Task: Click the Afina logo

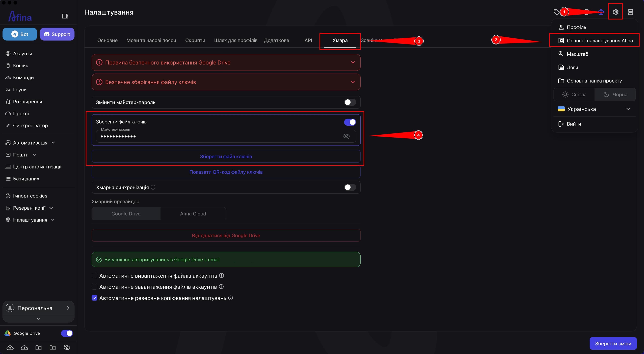Action: (20, 16)
